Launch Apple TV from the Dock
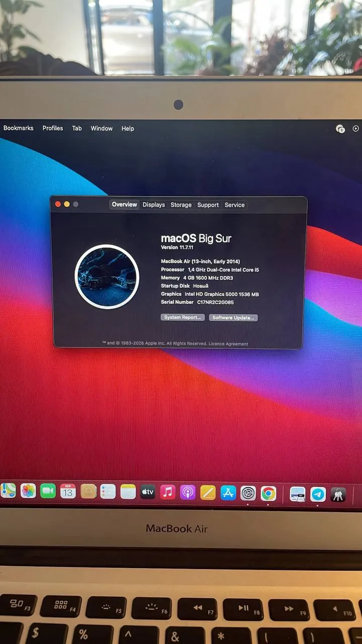362x644 pixels. coord(148,492)
